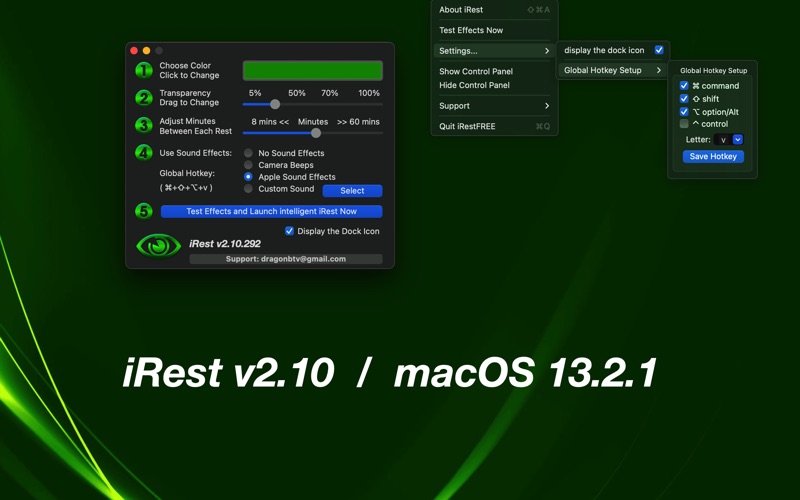Click the Minutes between rest slider knob
This screenshot has height=500, width=800.
point(316,133)
